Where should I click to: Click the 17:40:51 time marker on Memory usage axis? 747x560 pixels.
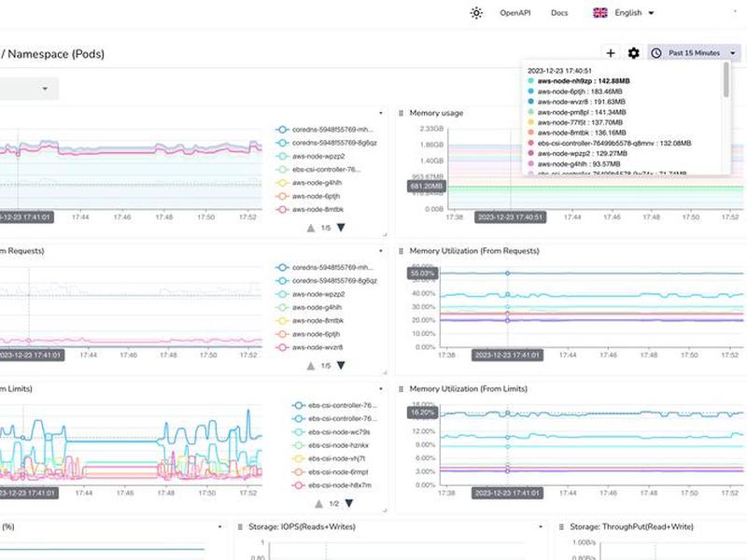coord(510,217)
